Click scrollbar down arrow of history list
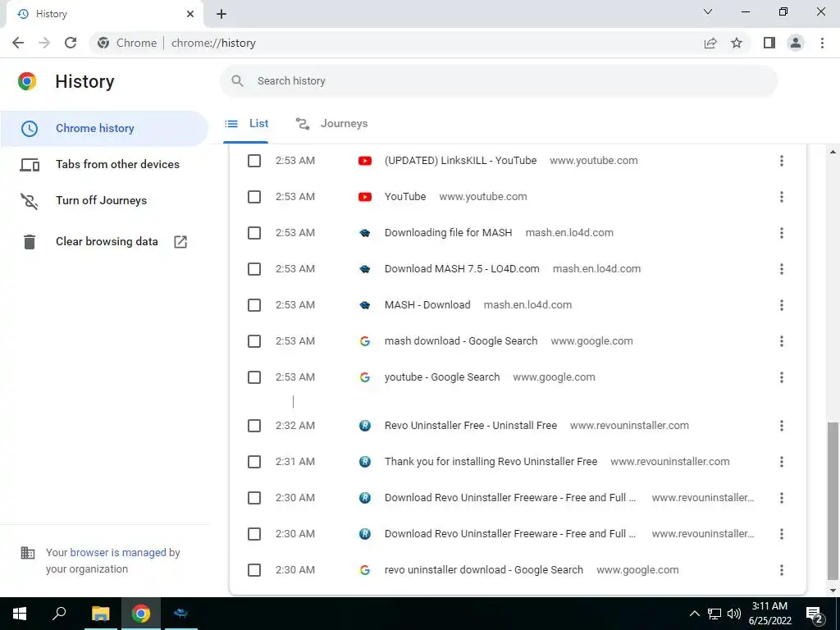Viewport: 840px width, 630px height. click(x=833, y=590)
